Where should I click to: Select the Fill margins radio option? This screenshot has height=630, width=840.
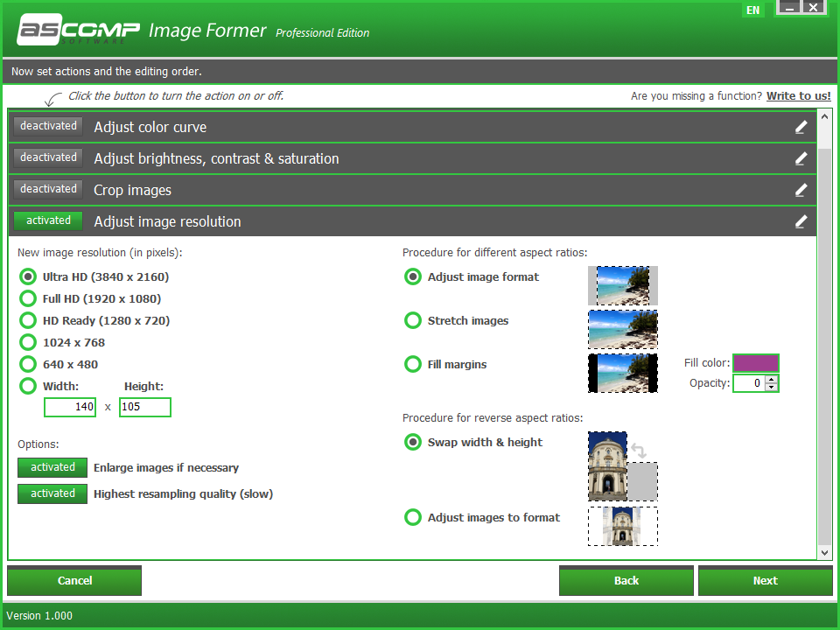tap(412, 364)
